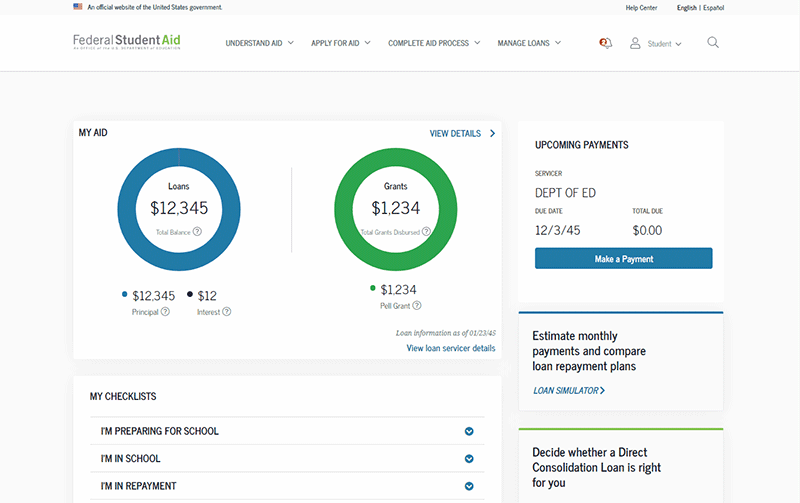Click help icon by Total Grants Disbursed

(x=427, y=232)
